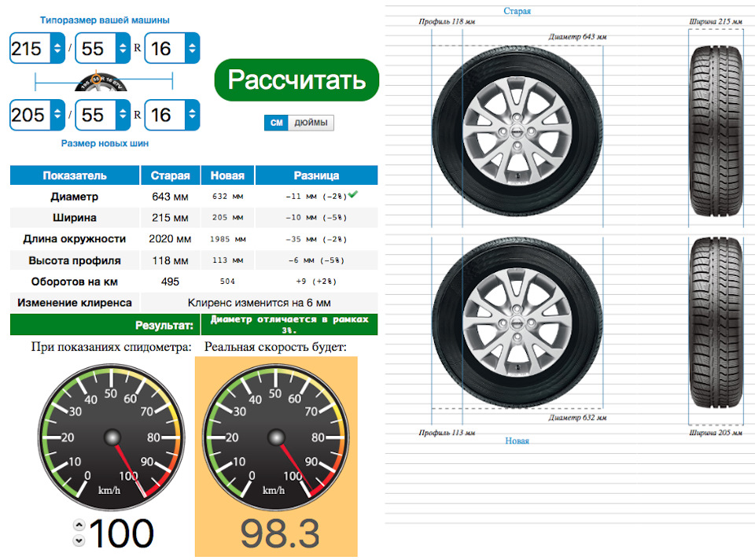Click the Высота профиля row label
Viewport: 755px width, 560px height.
[x=75, y=260]
